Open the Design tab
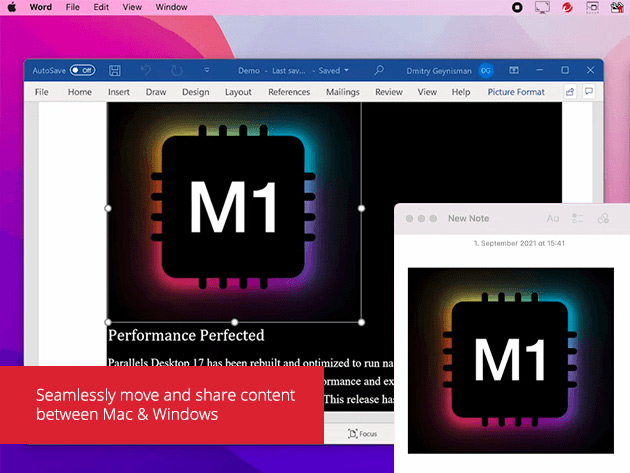This screenshot has height=473, width=630. [x=196, y=92]
